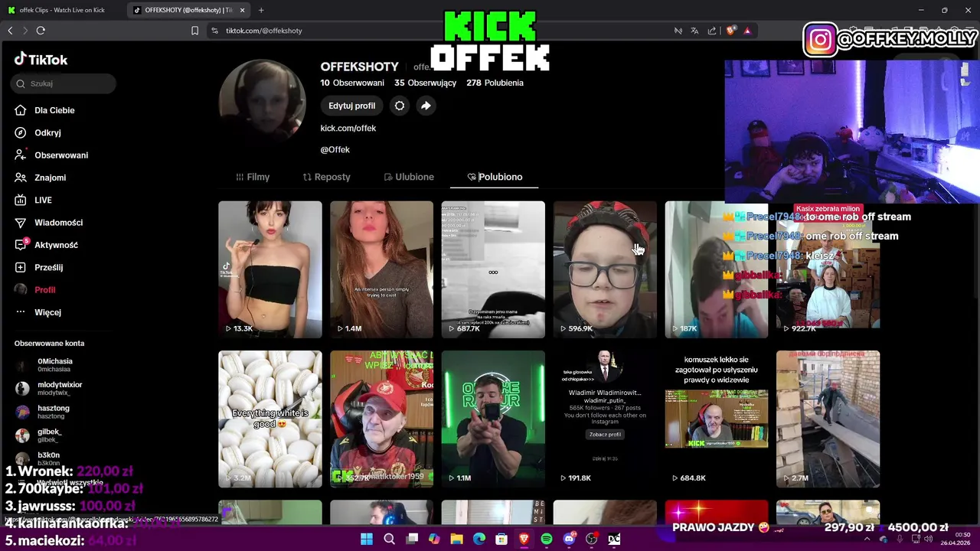980x551 pixels.
Task: Open kick.com/offek bio link
Action: [348, 128]
